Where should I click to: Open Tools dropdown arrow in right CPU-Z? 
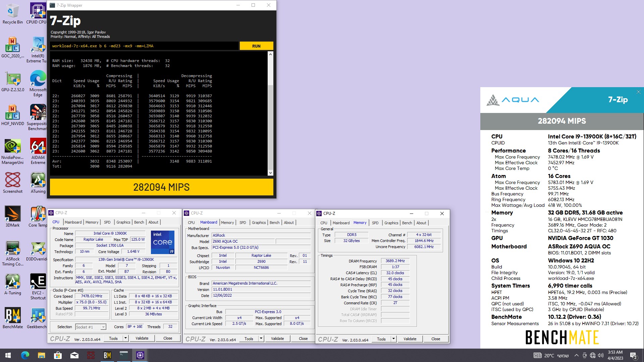click(x=394, y=339)
